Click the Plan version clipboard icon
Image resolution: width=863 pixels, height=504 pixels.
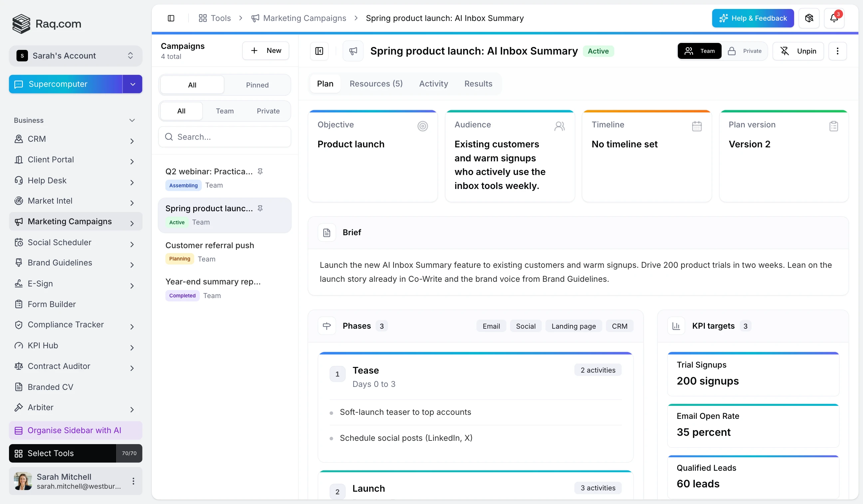click(x=834, y=126)
